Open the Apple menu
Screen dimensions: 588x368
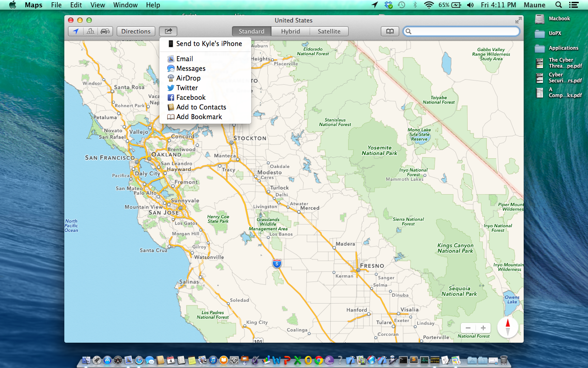pyautogui.click(x=12, y=5)
